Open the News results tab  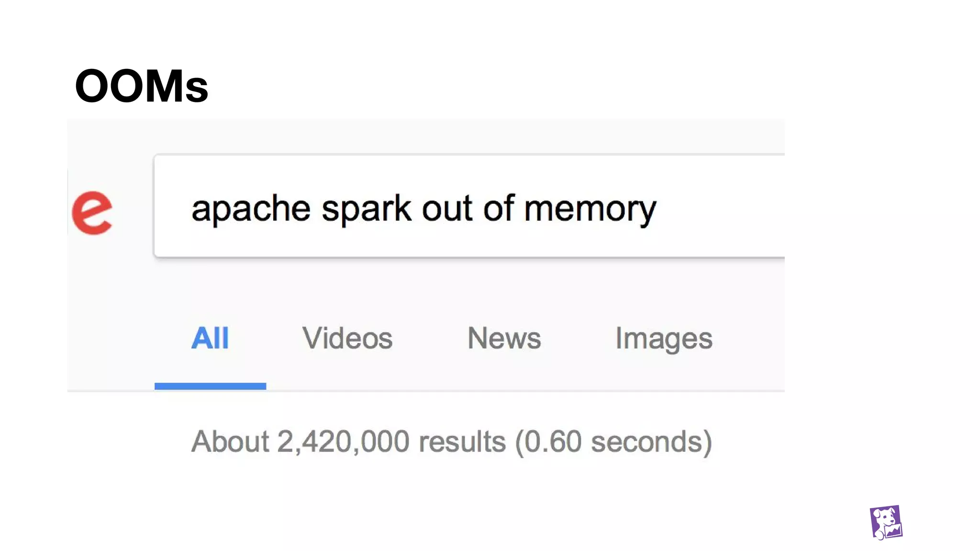(x=504, y=338)
